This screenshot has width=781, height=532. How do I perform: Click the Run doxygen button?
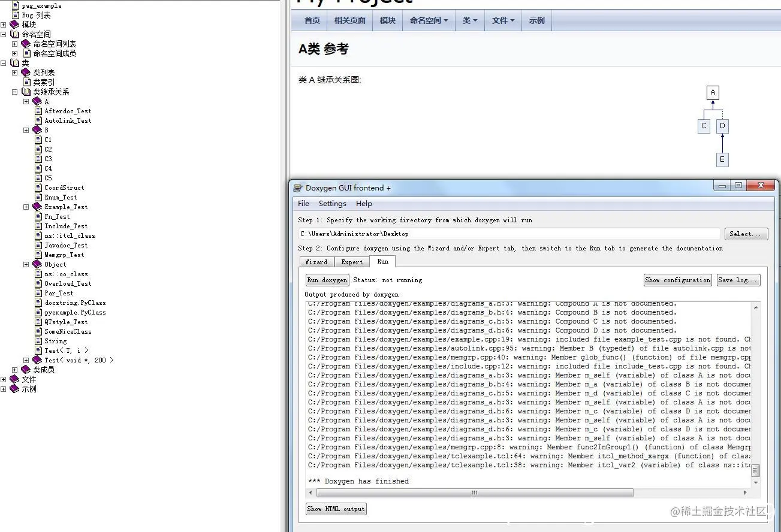click(x=327, y=280)
